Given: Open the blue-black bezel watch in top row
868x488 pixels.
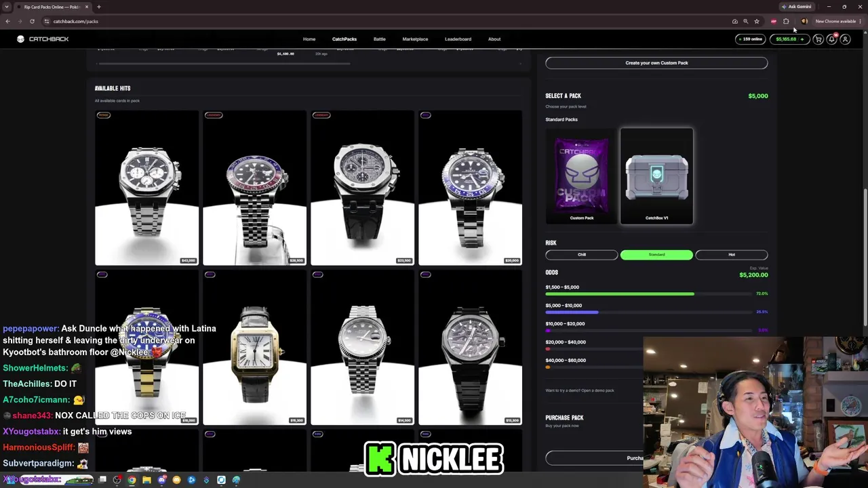Looking at the screenshot, I should (x=470, y=188).
